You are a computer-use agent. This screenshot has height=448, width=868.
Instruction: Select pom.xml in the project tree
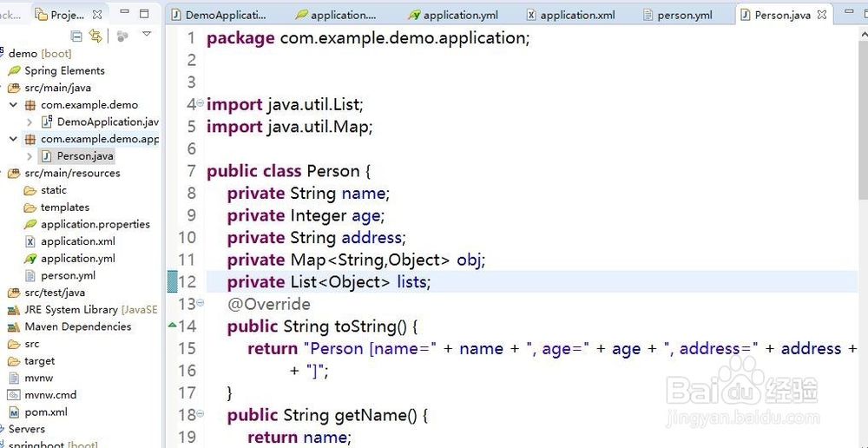point(46,412)
